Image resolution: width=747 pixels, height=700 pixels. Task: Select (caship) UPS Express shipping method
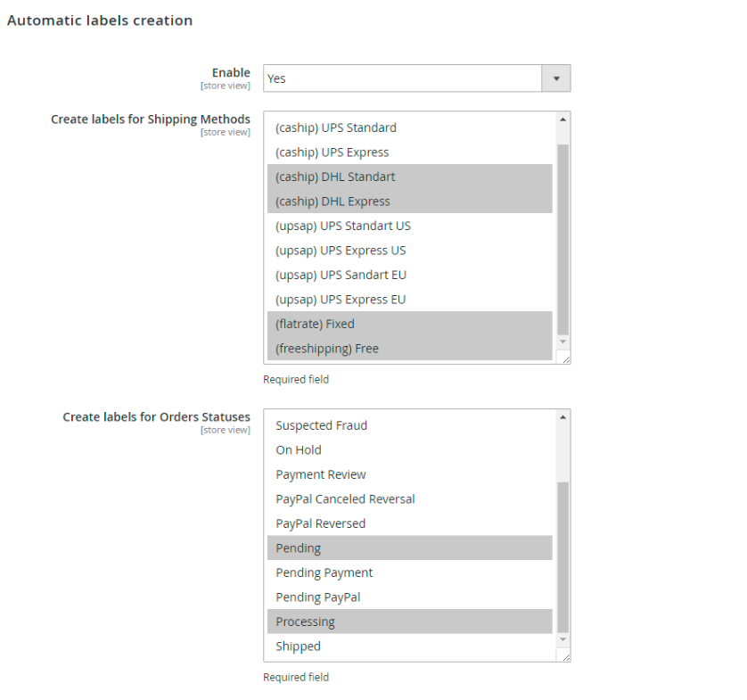click(332, 152)
